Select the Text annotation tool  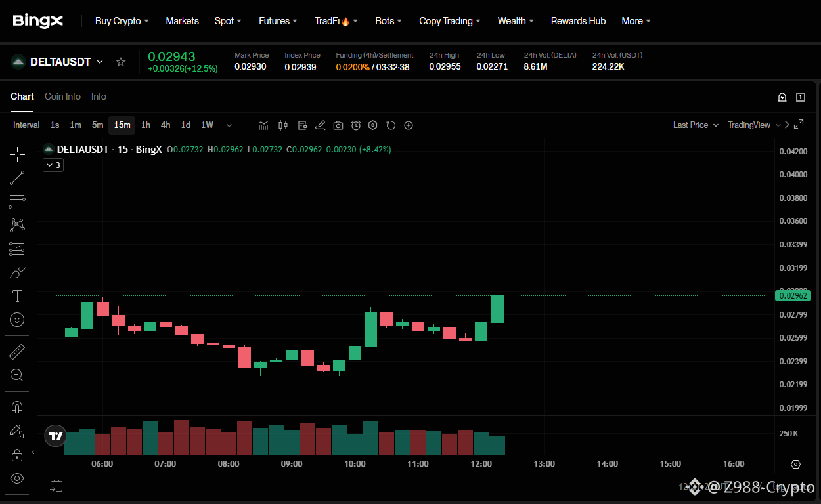[x=17, y=296]
